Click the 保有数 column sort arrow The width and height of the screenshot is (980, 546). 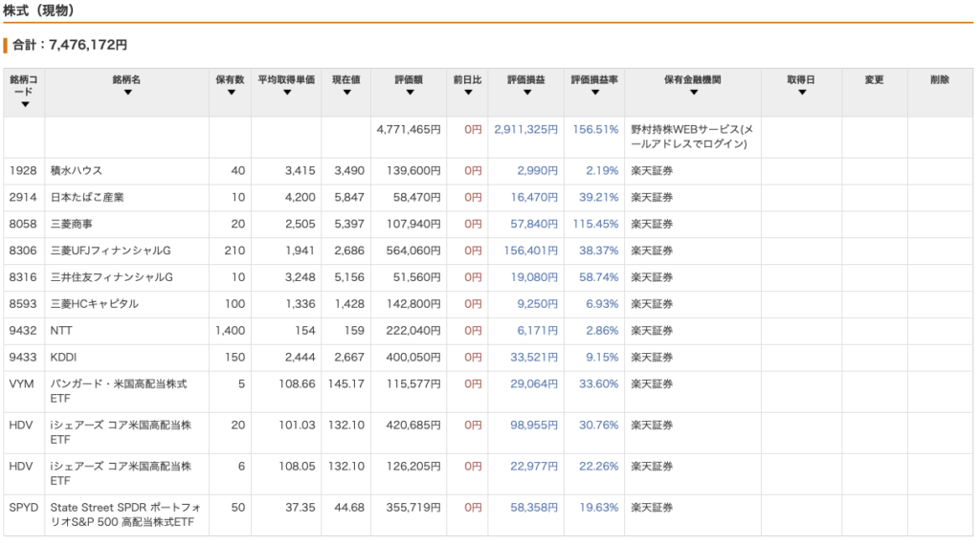[x=231, y=93]
